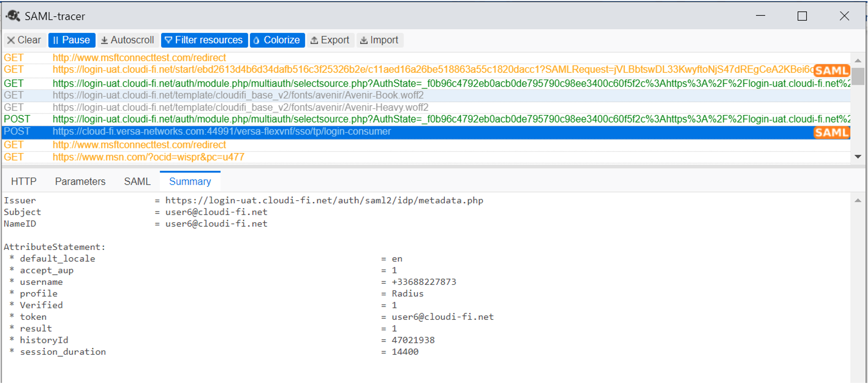
Task: Click the Subject user6@cloudi-fi.net value
Action: (216, 212)
